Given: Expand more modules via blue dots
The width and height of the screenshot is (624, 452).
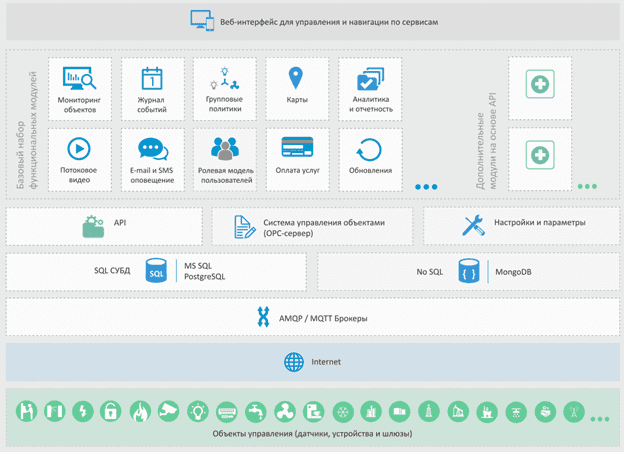Looking at the screenshot, I should tap(426, 187).
